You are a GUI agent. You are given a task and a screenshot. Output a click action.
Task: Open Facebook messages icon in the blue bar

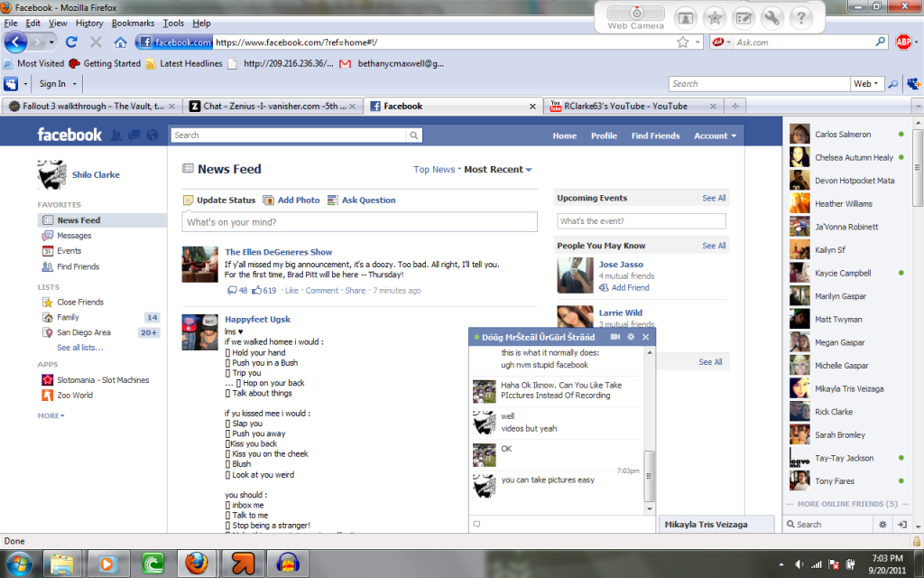134,135
